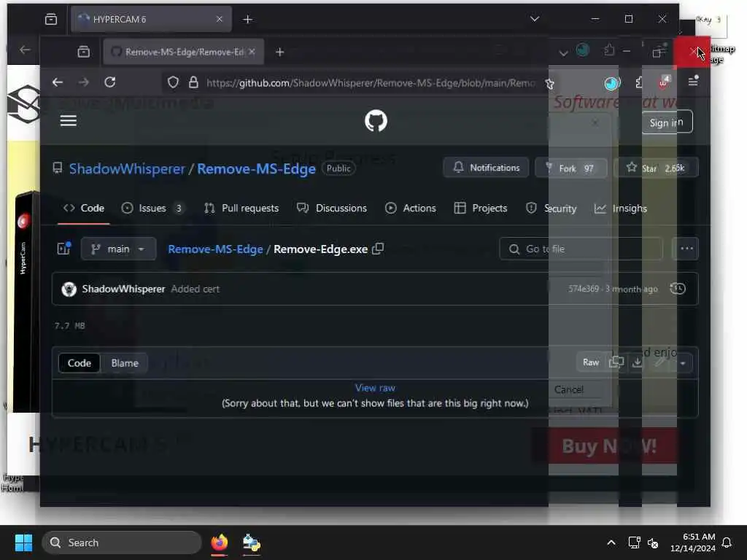Image resolution: width=747 pixels, height=560 pixels.
Task: Open the Firefox extensions puzzle icon
Action: coord(640,82)
